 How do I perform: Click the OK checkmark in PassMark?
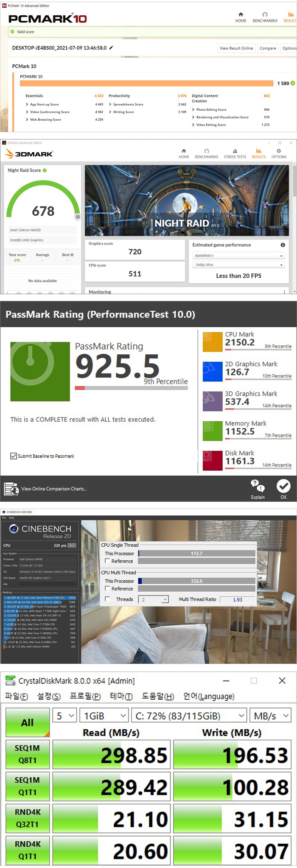pyautogui.click(x=283, y=486)
